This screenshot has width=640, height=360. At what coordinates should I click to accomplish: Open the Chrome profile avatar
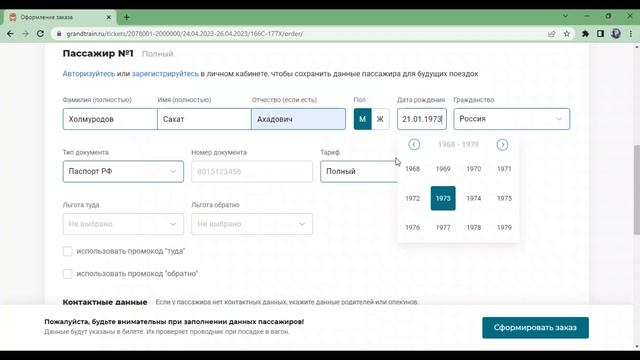pyautogui.click(x=616, y=34)
